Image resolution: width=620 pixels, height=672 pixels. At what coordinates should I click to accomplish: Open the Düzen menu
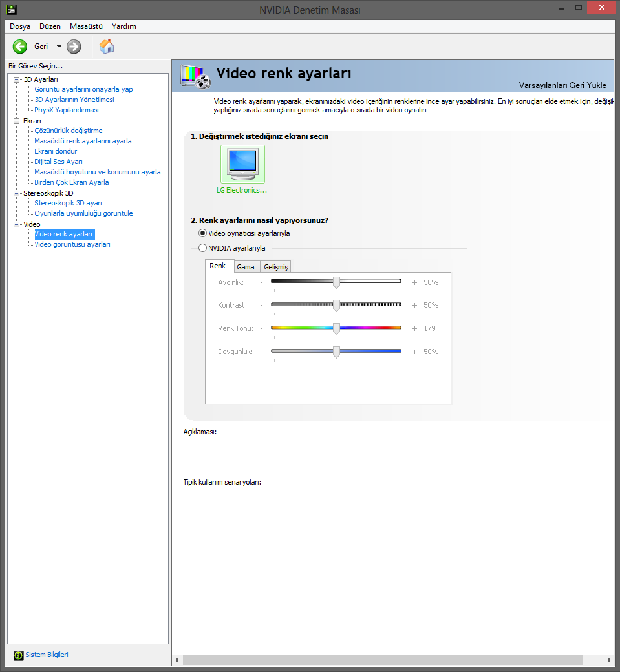[x=50, y=26]
